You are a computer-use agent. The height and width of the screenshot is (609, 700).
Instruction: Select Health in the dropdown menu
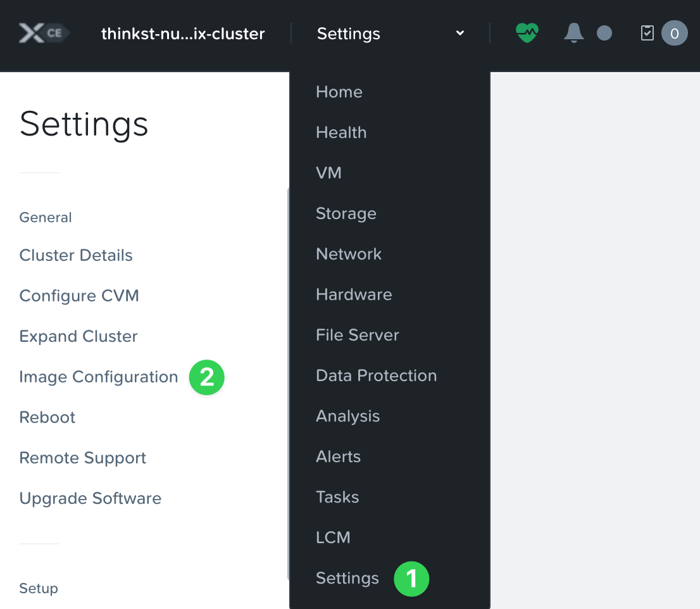(x=341, y=132)
